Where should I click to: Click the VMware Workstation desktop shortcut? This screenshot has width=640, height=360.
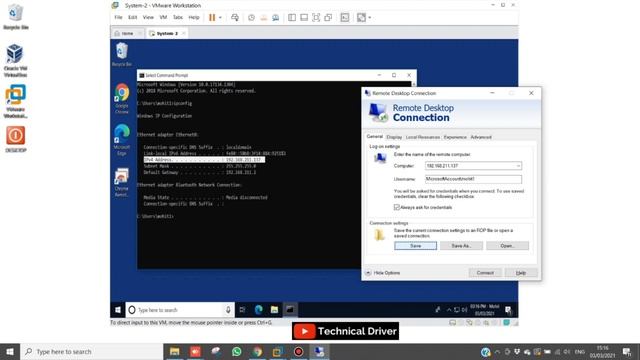click(16, 101)
